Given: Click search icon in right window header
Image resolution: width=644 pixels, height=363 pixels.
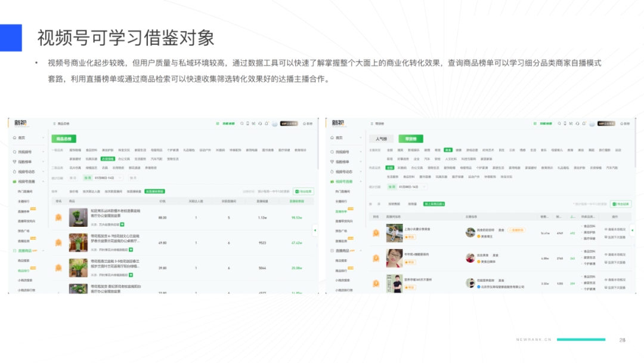Looking at the screenshot, I should (559, 124).
